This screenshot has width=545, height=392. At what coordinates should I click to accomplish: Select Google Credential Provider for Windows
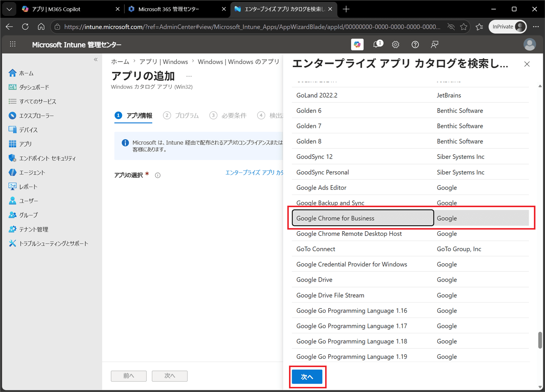pyautogui.click(x=411, y=264)
